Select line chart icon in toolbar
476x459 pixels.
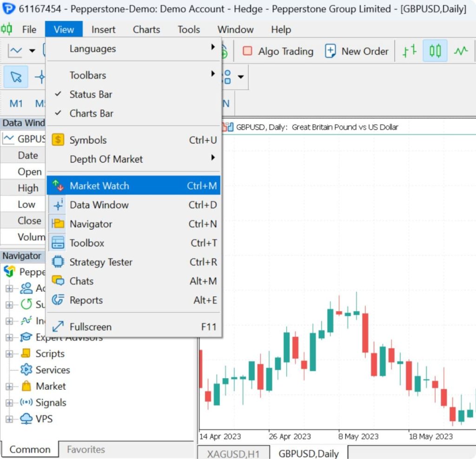point(461,51)
